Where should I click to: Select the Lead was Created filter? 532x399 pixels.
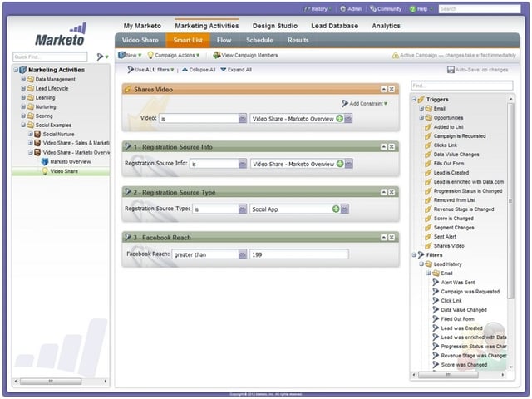[x=461, y=328]
